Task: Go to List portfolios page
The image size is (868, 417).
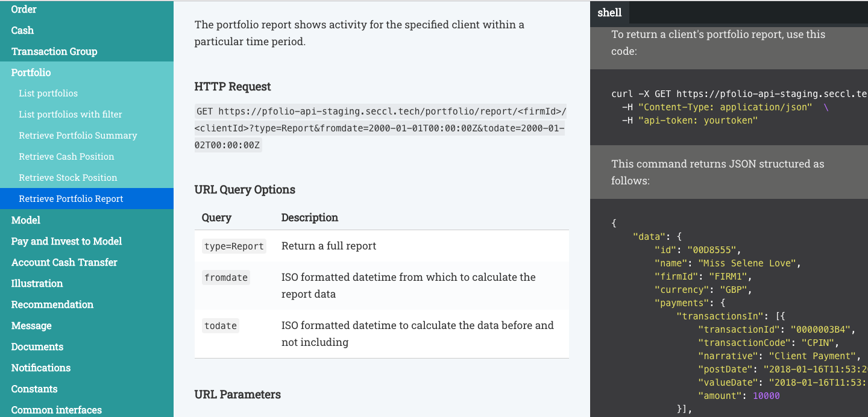Action: point(48,93)
